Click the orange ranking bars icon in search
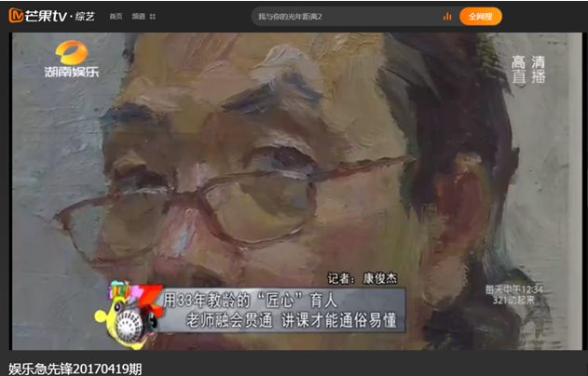 pyautogui.click(x=447, y=17)
